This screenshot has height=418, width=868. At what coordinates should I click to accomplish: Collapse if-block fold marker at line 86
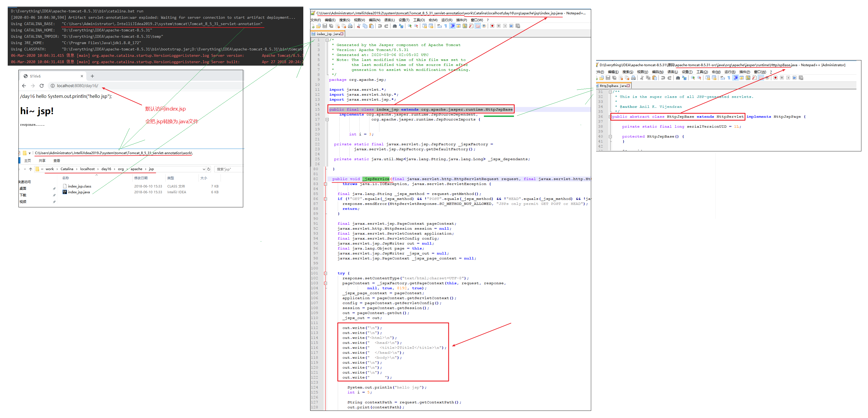point(325,199)
